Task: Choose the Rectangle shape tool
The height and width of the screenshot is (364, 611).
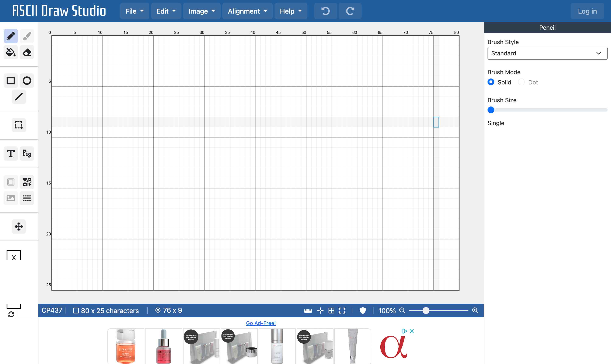Action: pyautogui.click(x=11, y=80)
